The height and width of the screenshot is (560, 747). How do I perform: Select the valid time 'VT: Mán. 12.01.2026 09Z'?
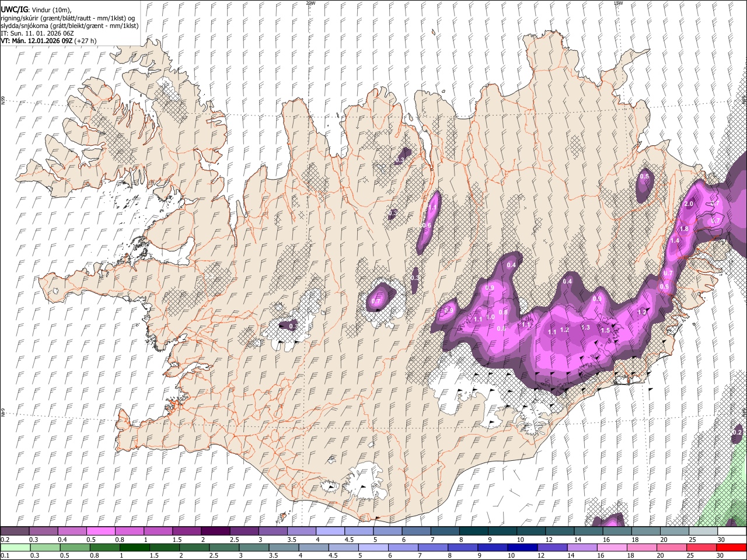point(37,41)
